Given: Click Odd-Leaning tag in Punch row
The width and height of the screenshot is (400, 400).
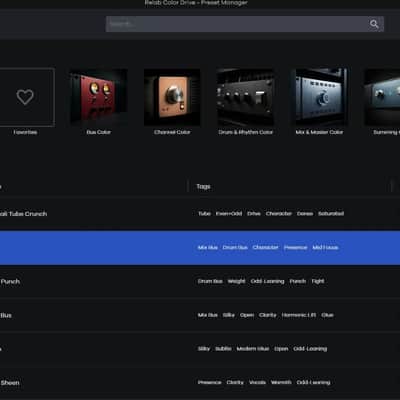Looking at the screenshot, I should point(268,281).
